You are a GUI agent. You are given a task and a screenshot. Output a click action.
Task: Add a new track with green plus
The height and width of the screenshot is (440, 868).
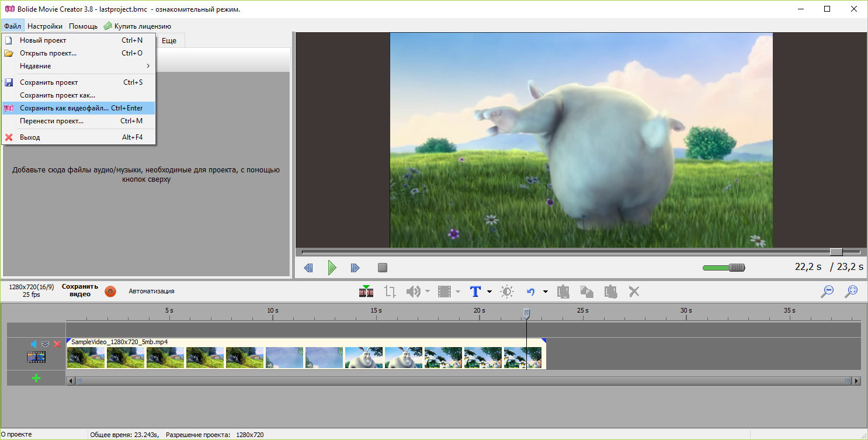tap(36, 378)
